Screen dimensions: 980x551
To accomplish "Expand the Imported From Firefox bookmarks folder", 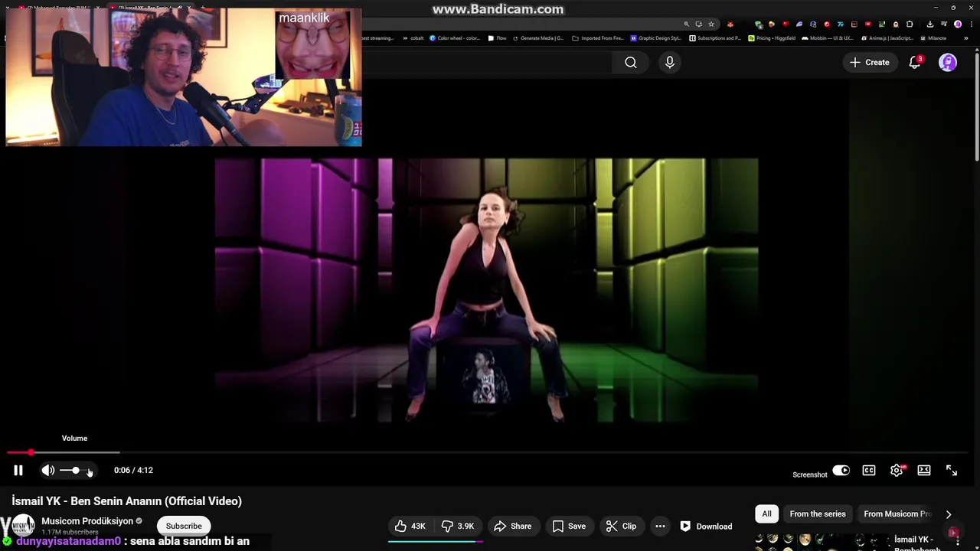I will coord(599,37).
